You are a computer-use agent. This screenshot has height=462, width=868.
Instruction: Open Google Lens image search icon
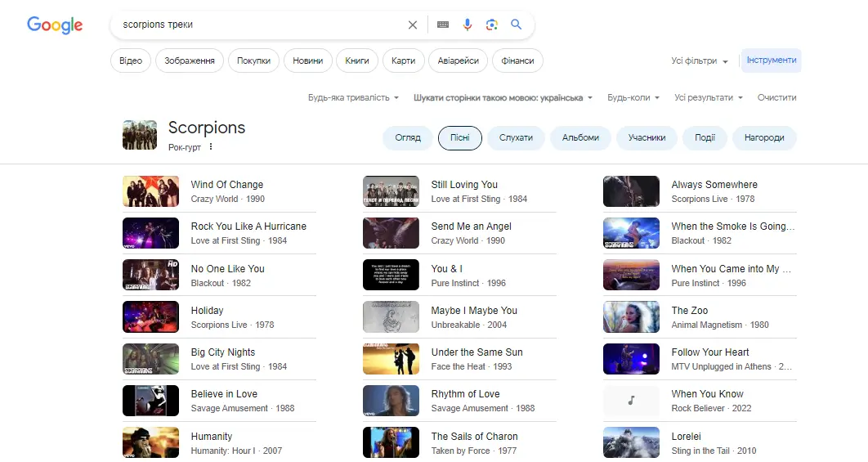491,25
